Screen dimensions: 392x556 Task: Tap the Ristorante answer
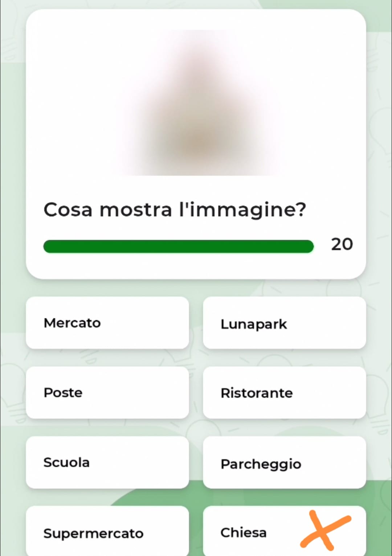[x=284, y=392]
